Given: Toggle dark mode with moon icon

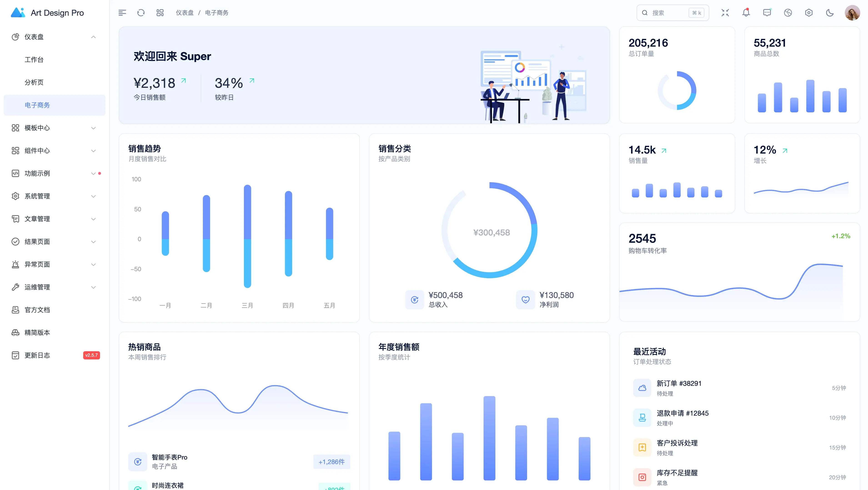Looking at the screenshot, I should tap(830, 13).
